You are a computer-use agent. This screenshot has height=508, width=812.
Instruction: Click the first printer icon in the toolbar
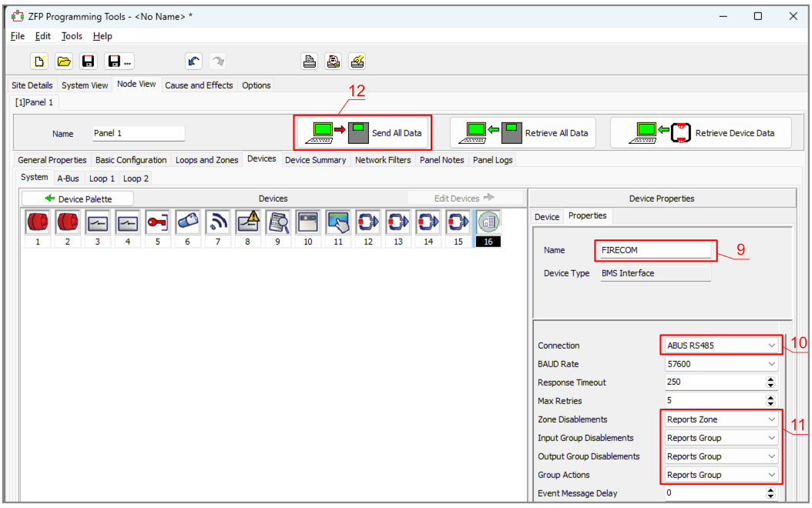pyautogui.click(x=309, y=62)
